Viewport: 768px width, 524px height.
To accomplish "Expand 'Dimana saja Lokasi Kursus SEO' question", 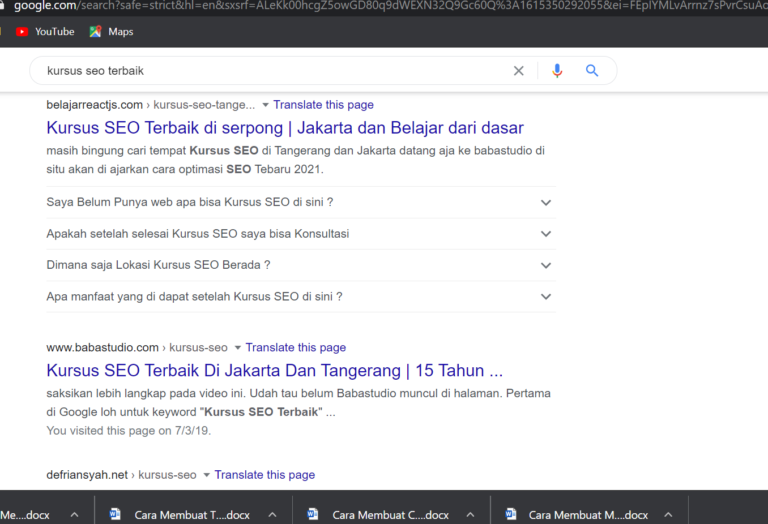I will [301, 265].
